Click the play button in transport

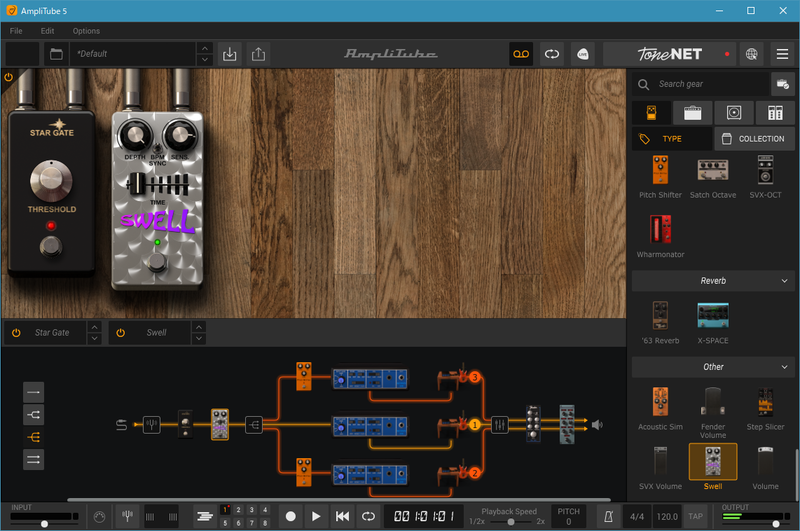[x=316, y=517]
